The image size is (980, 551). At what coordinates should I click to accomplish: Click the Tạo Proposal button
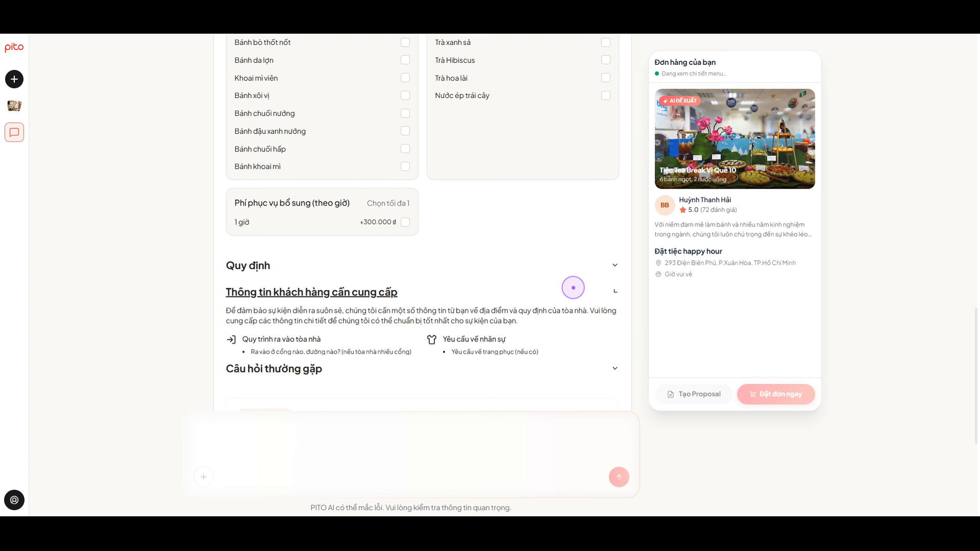(694, 394)
